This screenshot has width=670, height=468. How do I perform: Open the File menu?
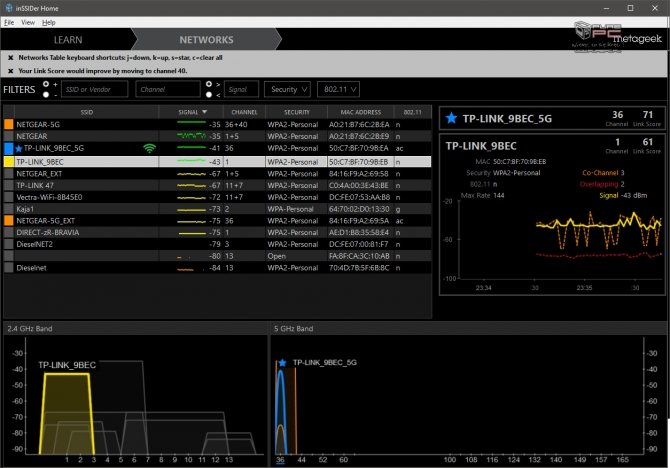[x=9, y=22]
